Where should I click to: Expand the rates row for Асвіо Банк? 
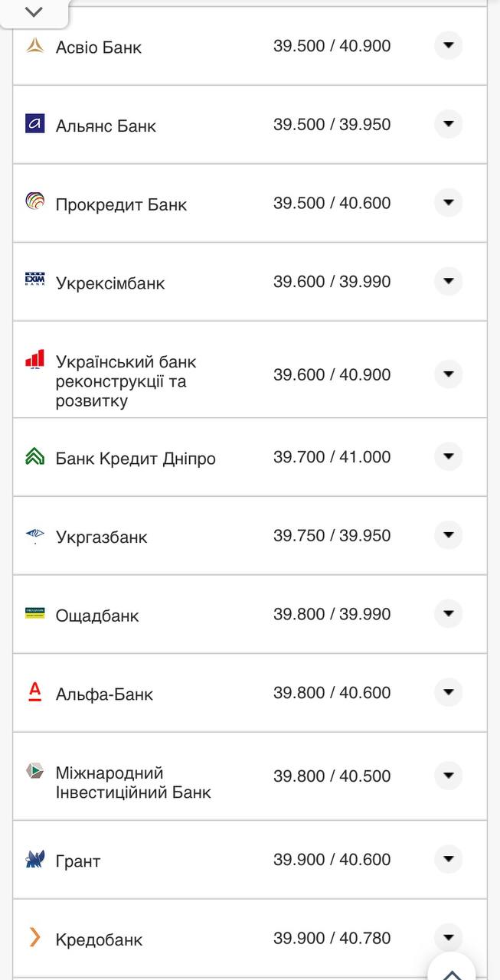click(x=448, y=47)
